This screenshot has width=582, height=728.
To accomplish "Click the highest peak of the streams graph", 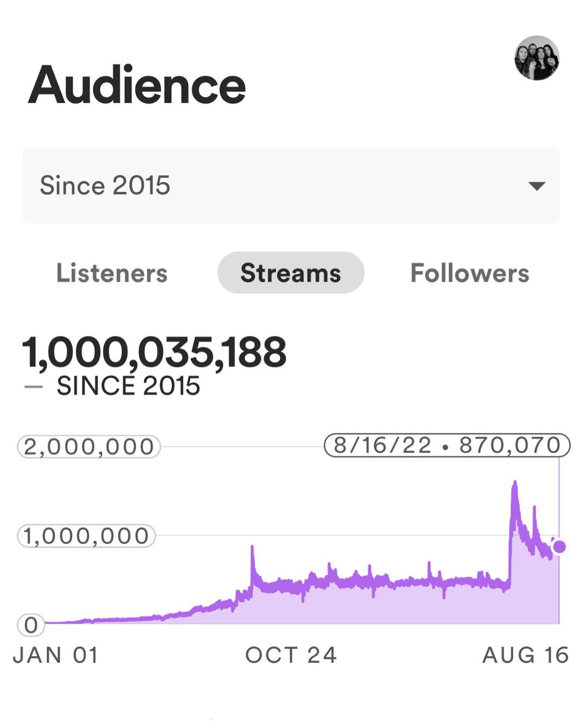I will pyautogui.click(x=515, y=483).
